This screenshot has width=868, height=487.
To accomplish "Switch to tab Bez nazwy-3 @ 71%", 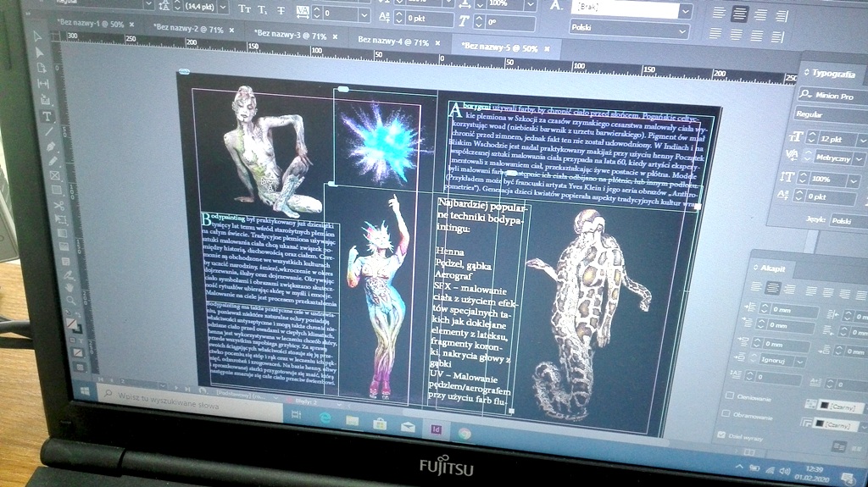I will [290, 35].
